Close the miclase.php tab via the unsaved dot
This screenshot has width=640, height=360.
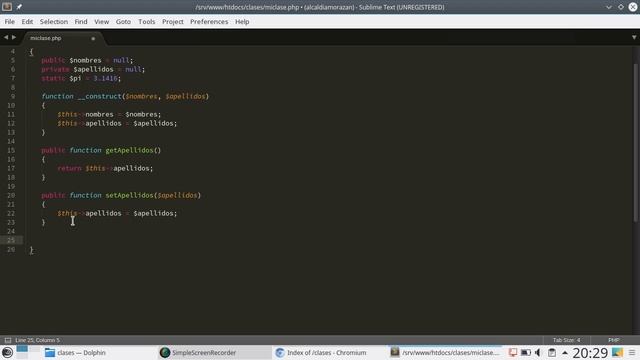(93, 38)
